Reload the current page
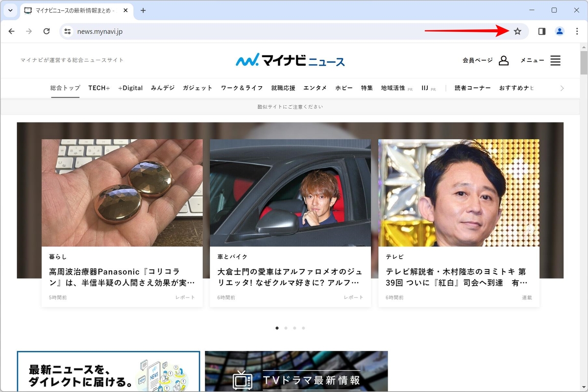 point(47,31)
